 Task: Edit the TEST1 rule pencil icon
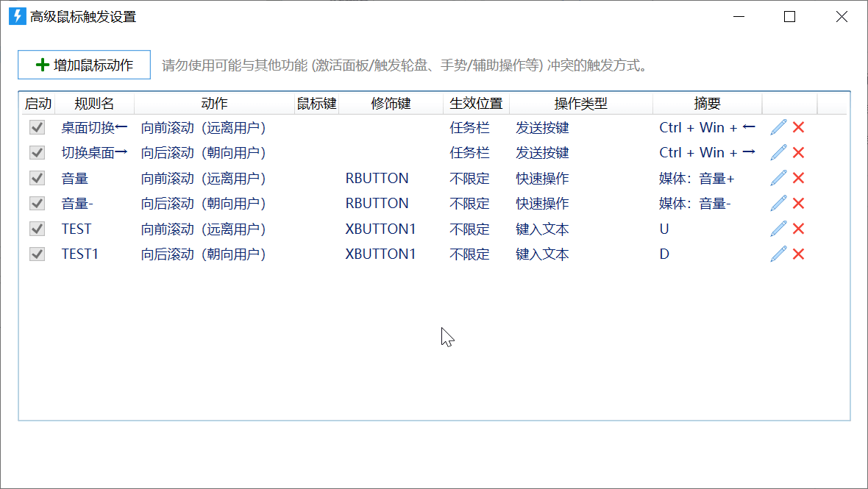(x=778, y=254)
